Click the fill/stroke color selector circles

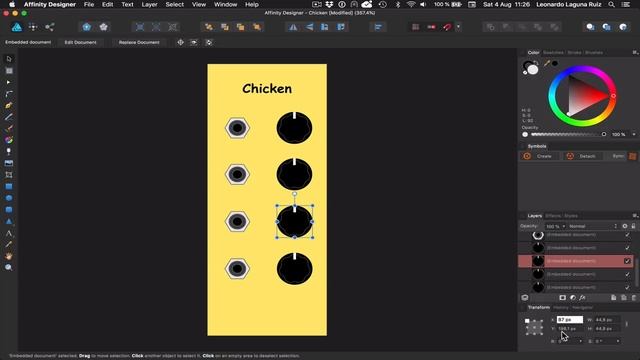point(530,68)
